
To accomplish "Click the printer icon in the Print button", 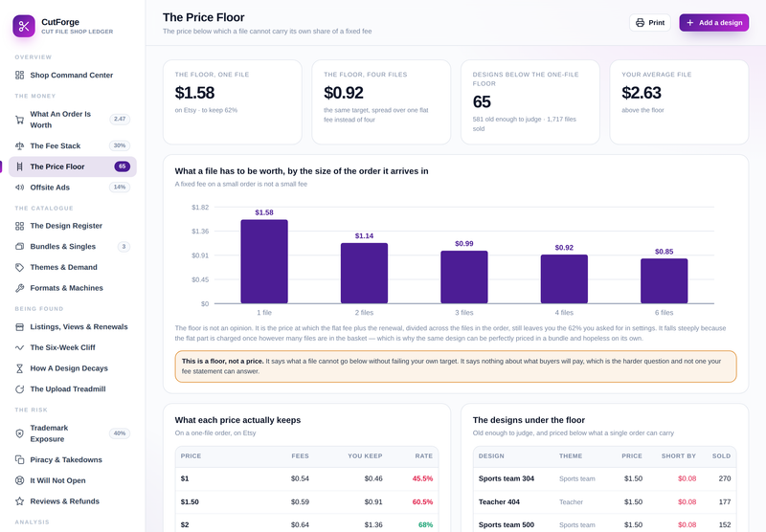I will pyautogui.click(x=640, y=22).
